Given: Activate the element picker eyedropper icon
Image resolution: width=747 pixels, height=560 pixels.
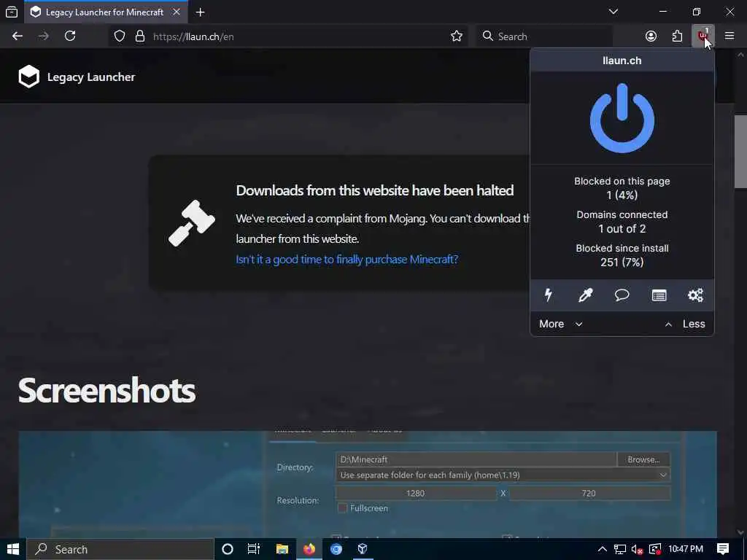Looking at the screenshot, I should (x=585, y=295).
